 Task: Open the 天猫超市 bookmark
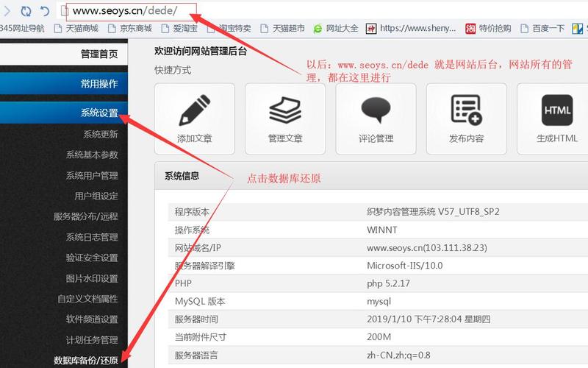pos(282,29)
